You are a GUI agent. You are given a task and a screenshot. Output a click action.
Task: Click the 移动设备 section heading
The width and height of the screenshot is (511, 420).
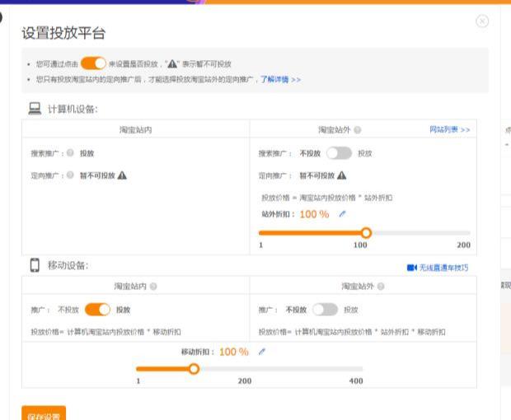coord(68,265)
